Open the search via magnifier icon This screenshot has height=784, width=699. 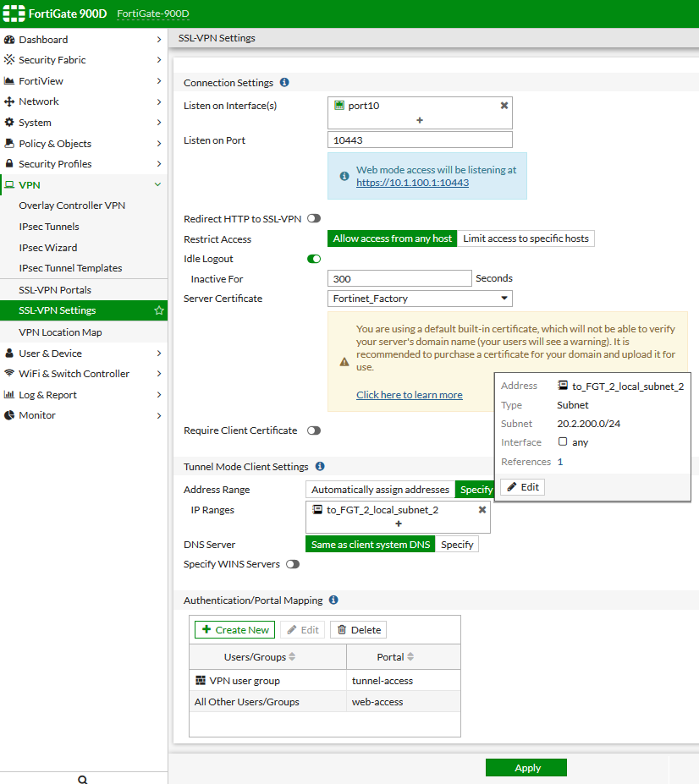82,779
